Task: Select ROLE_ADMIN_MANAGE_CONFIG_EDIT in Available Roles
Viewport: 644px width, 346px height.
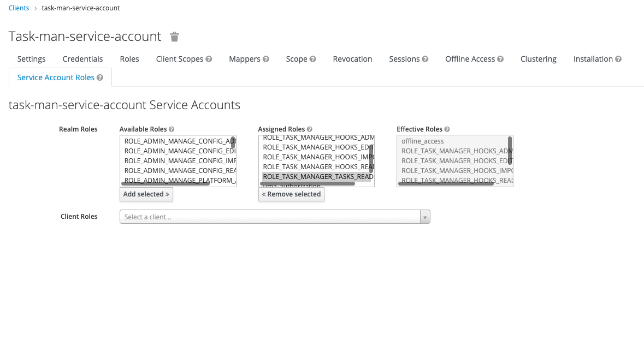Action: click(x=178, y=151)
